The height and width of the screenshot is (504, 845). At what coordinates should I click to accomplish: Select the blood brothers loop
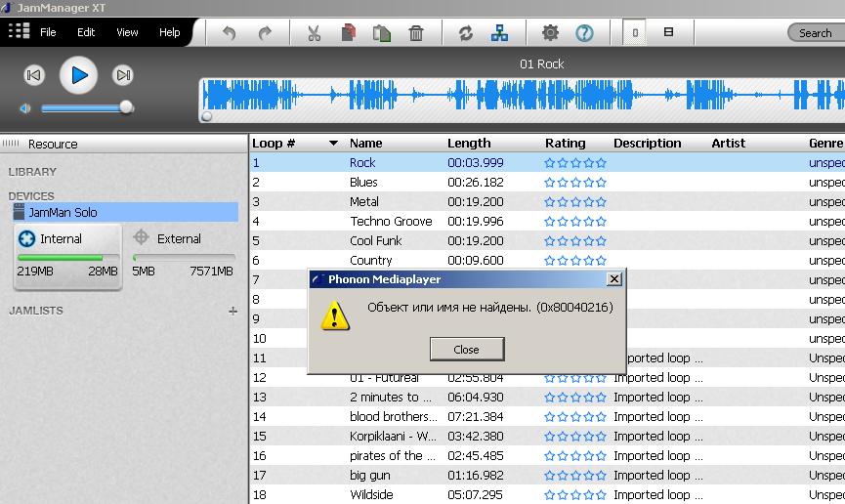pos(393,417)
